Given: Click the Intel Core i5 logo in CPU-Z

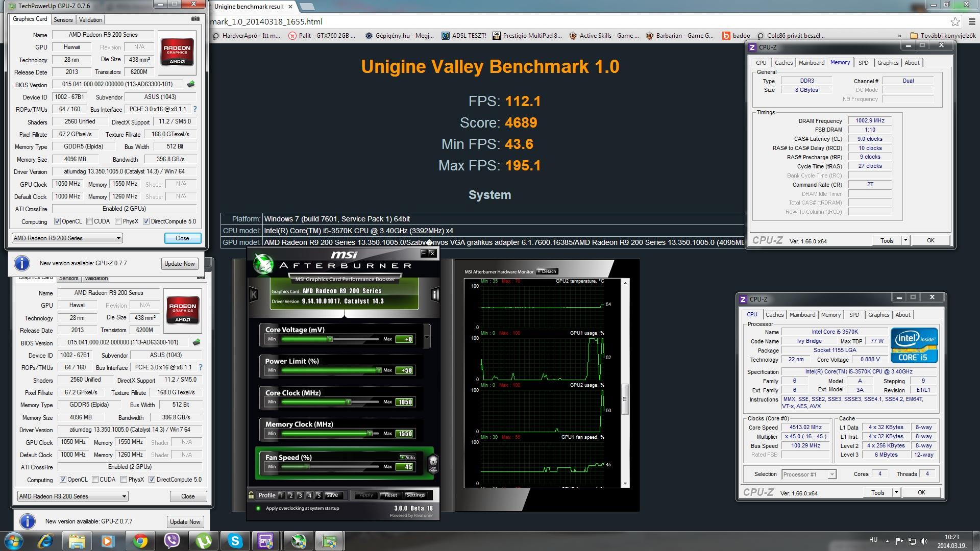Looking at the screenshot, I should click(x=914, y=345).
